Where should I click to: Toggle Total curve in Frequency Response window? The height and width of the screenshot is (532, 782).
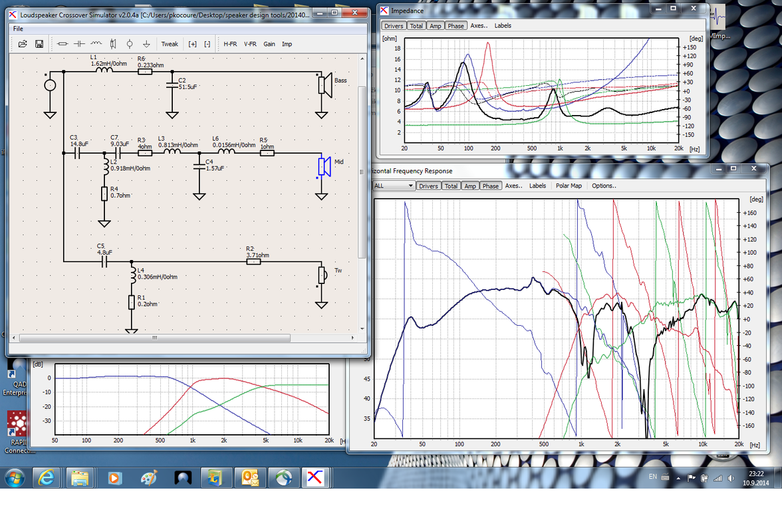click(452, 186)
